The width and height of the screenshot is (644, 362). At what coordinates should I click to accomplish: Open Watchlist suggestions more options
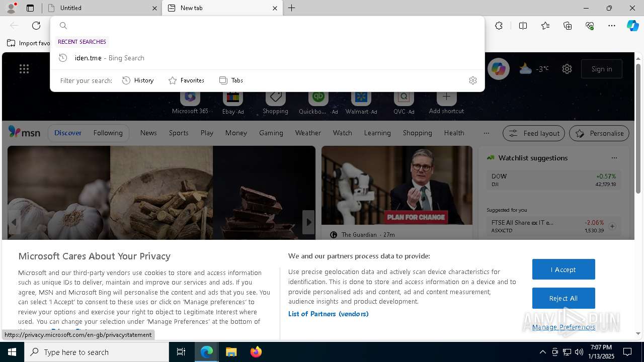click(x=614, y=158)
